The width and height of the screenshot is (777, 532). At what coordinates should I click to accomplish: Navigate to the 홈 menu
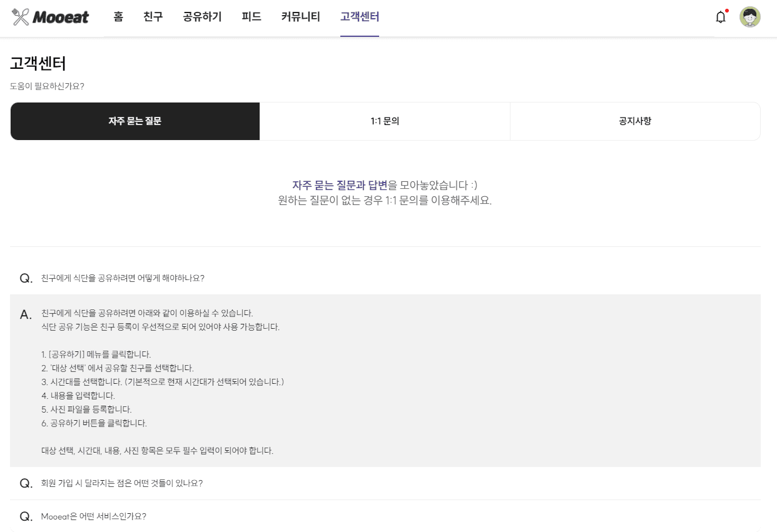click(x=118, y=17)
